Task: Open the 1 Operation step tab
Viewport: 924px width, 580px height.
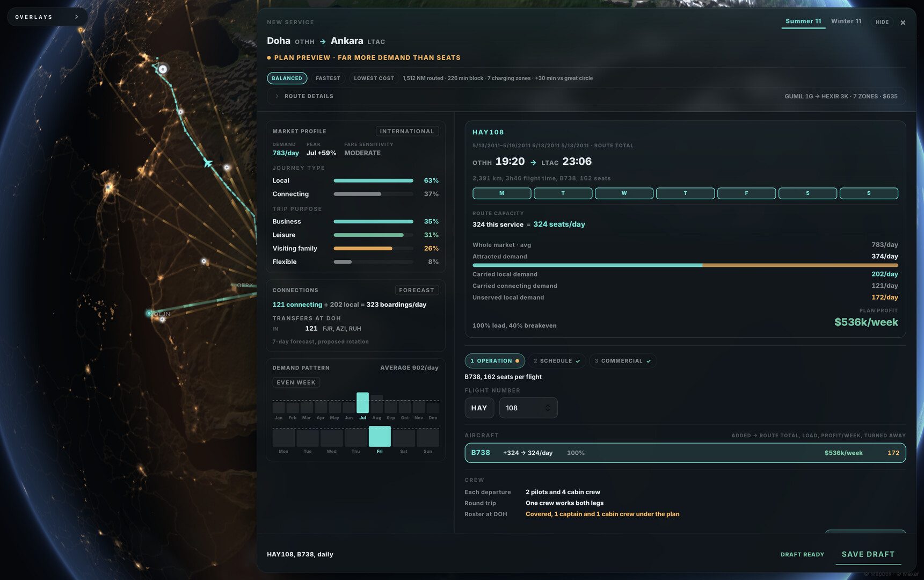Action: point(494,361)
